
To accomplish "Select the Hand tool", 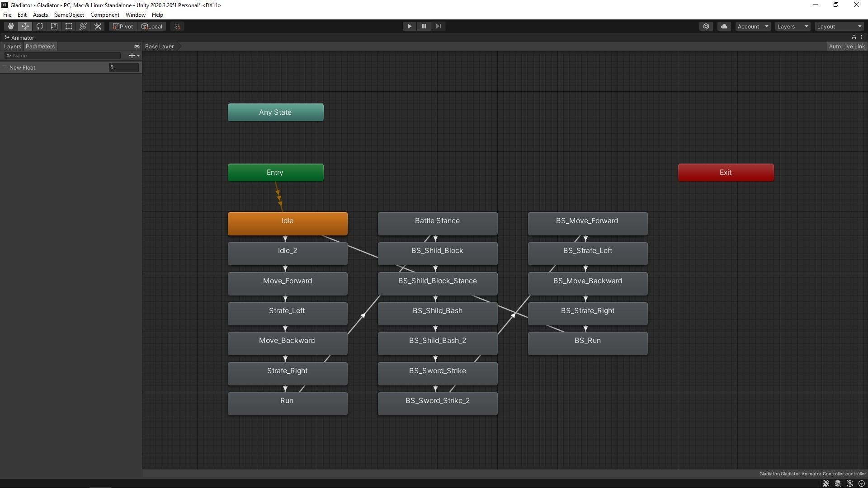I will [x=10, y=26].
